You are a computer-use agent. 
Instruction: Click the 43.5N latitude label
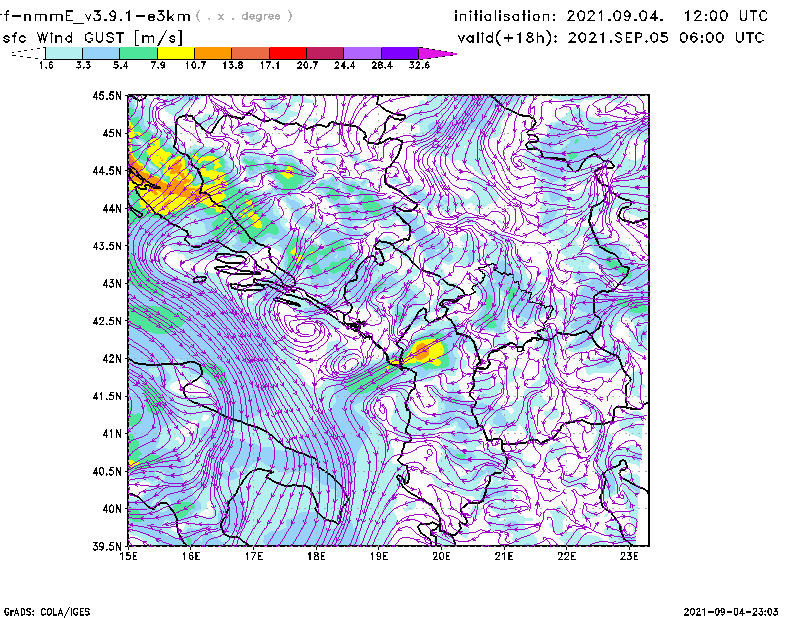(107, 246)
